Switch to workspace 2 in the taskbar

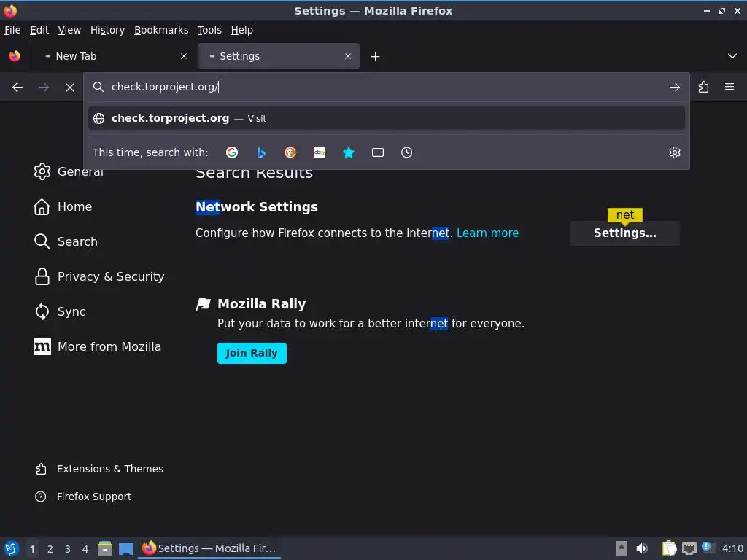coord(50,549)
